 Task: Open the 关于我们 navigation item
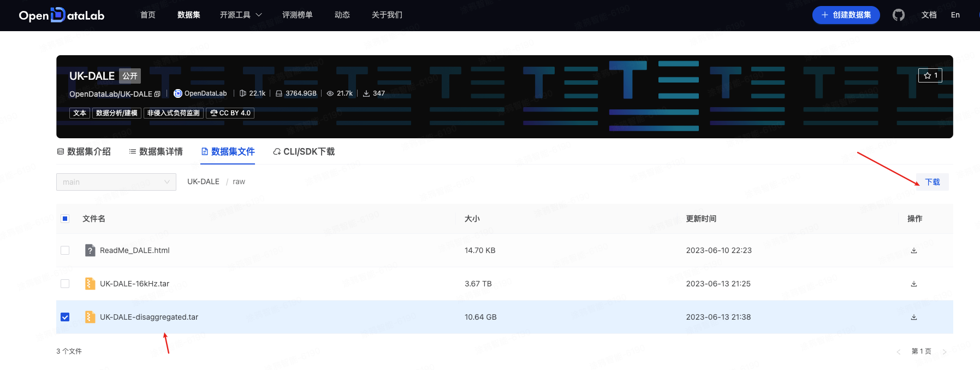pos(387,15)
